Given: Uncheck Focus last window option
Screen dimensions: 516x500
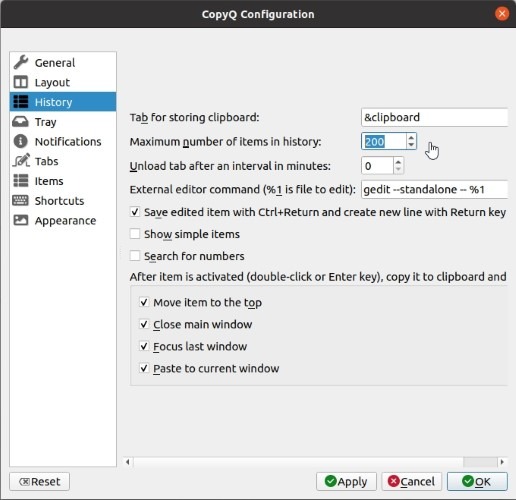Looking at the screenshot, I should click(x=144, y=346).
